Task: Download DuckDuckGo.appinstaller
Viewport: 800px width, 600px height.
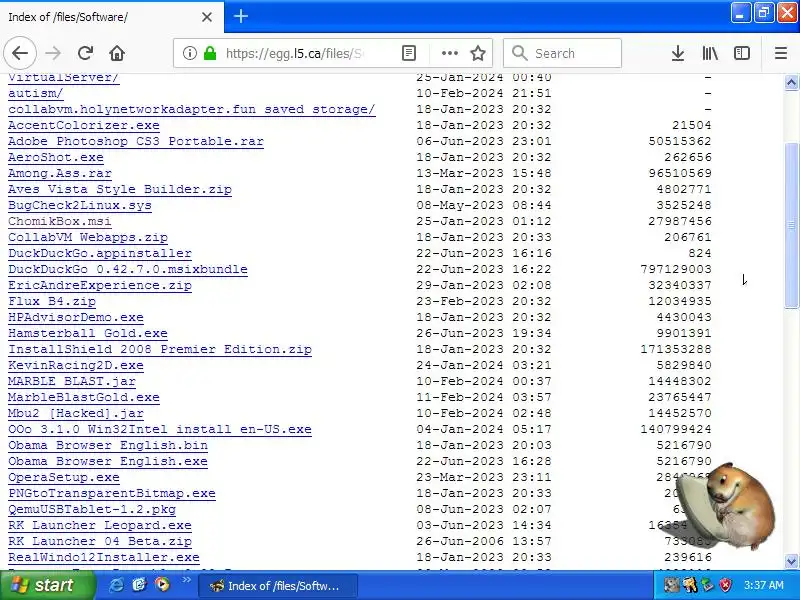Action: click(100, 253)
